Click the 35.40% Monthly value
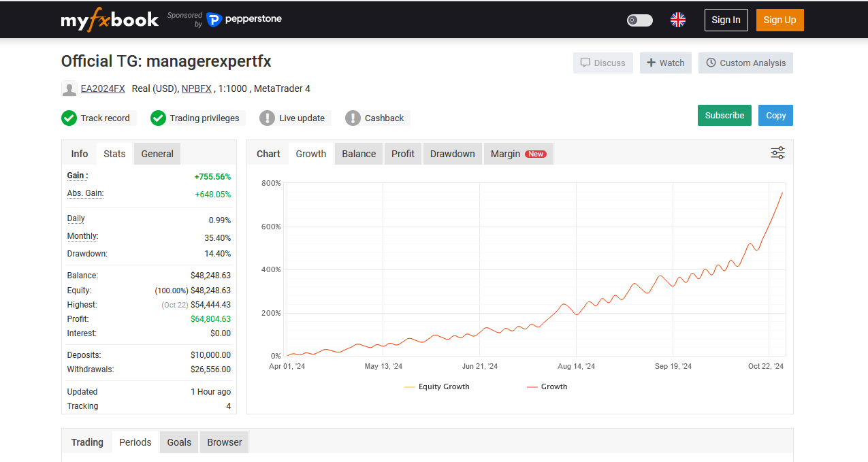Viewport: 868px width, 462px height. pos(218,238)
